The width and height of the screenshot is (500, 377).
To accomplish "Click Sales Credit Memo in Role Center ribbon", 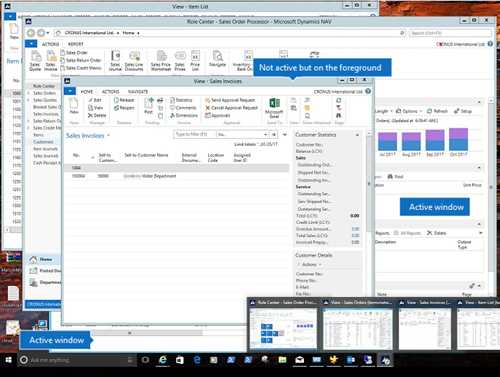I will [x=80, y=68].
